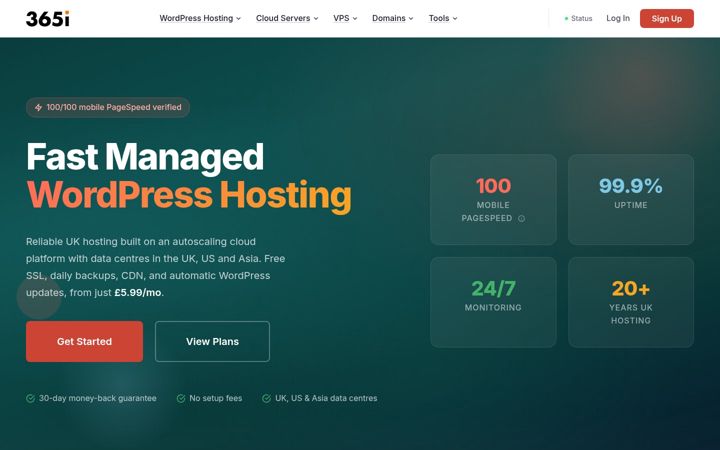The height and width of the screenshot is (450, 720).
Task: Click the Get Started button
Action: coord(84,342)
